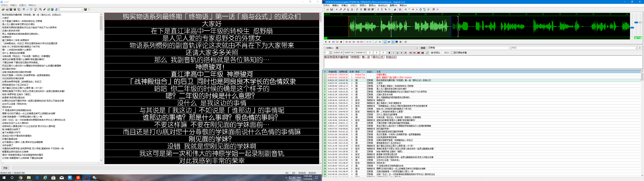Stop audio playback in Aegisub
This screenshot has height=181, width=644.
[341, 42]
